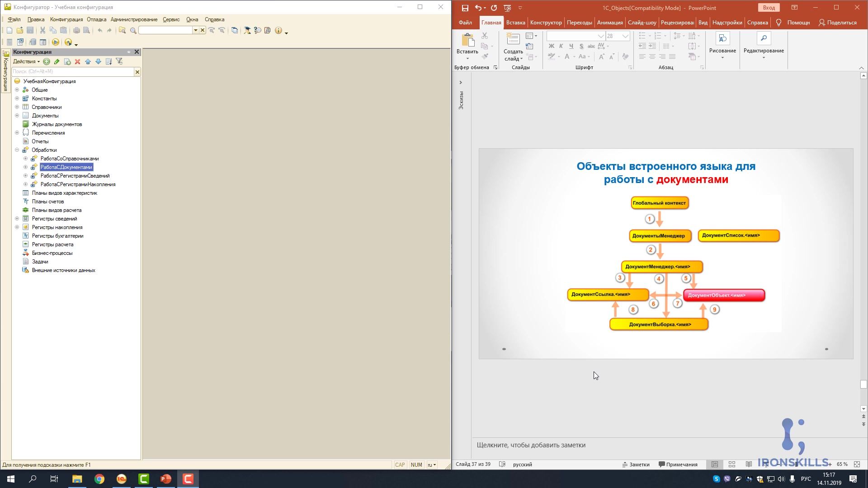The height and width of the screenshot is (488, 868).
Task: Click the yellow info icon in Configurator toolbar
Action: pos(278,30)
